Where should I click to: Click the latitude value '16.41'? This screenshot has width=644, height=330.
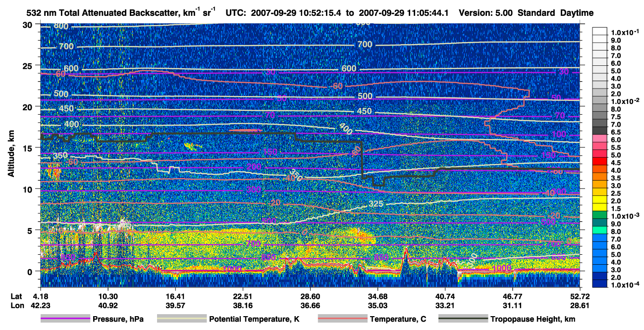pyautogui.click(x=175, y=296)
